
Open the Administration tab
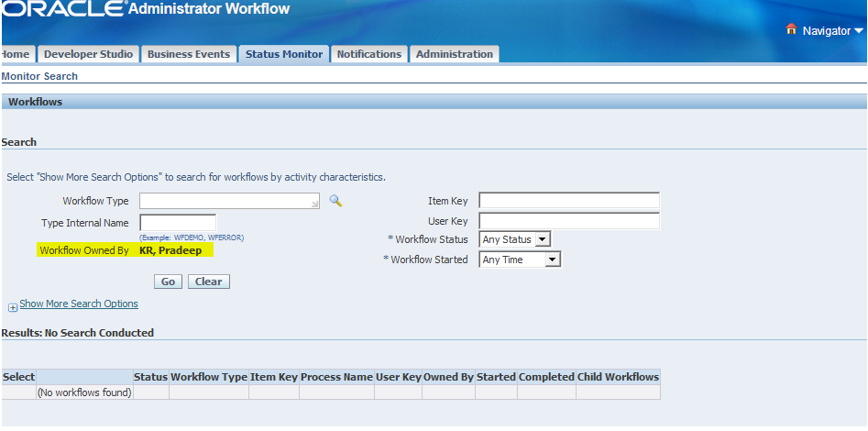click(455, 54)
